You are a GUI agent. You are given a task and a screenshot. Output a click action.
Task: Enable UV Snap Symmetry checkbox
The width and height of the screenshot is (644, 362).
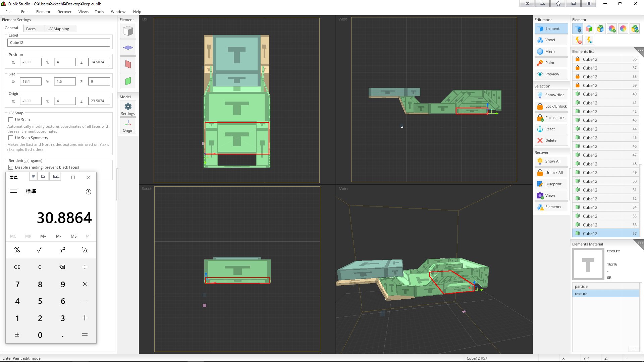coord(11,138)
